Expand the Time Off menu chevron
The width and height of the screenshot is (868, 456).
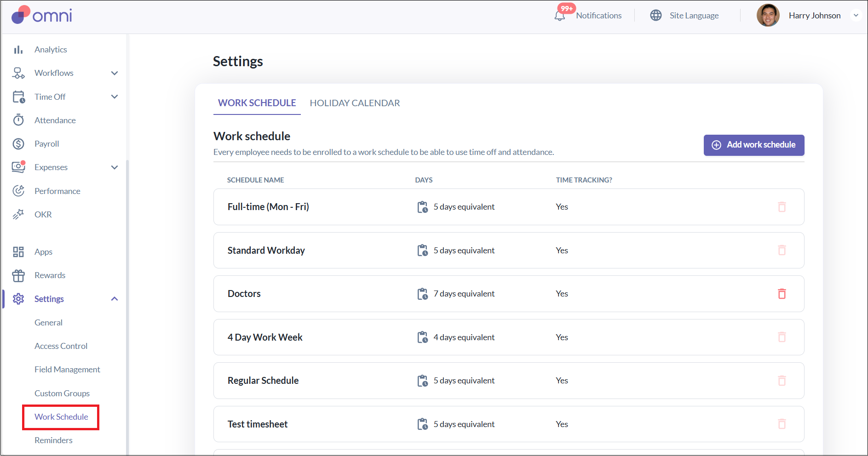click(115, 97)
